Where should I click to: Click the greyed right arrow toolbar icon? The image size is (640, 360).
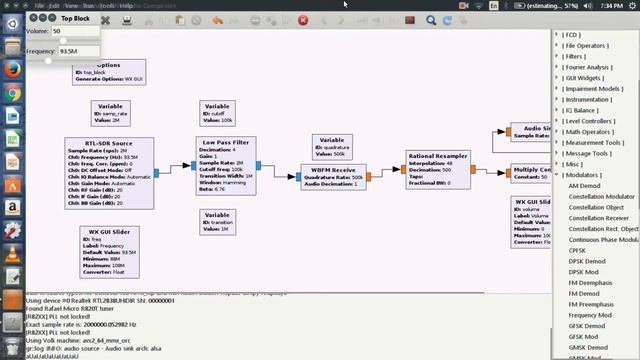coord(341,20)
